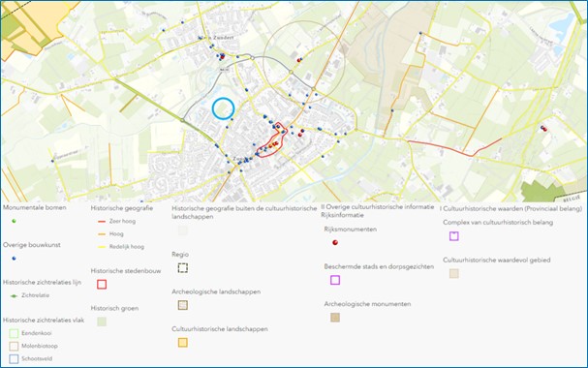588x368 pixels.
Task: Click the Regio dashed square symbol
Action: pyautogui.click(x=183, y=268)
